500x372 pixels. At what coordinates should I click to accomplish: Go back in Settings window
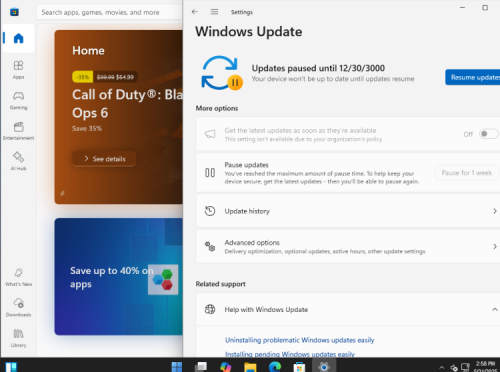(x=195, y=12)
